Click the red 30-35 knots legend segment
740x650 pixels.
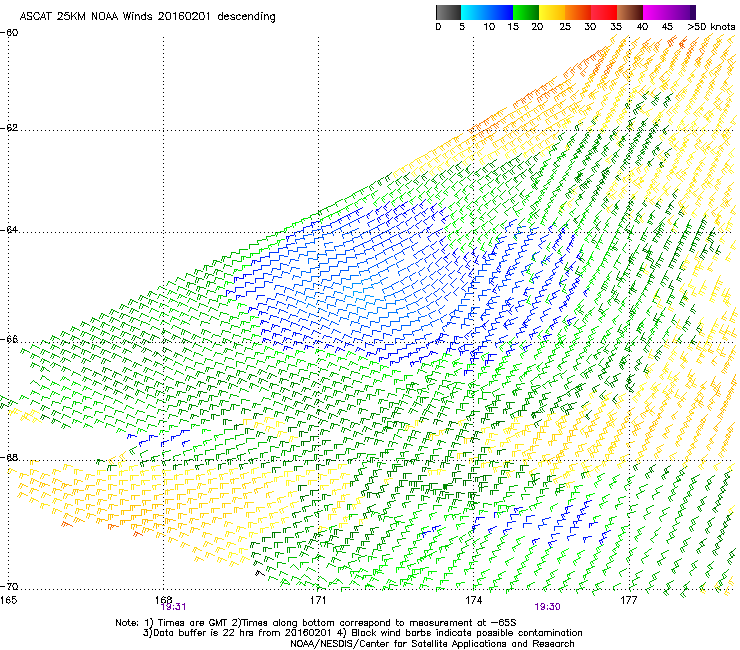click(604, 12)
